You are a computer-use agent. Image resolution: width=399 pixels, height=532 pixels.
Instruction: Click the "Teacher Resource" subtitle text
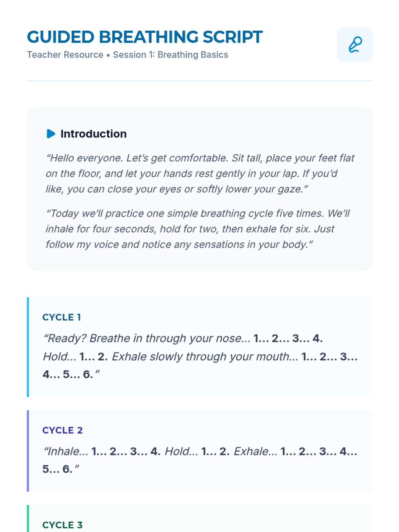coord(65,55)
